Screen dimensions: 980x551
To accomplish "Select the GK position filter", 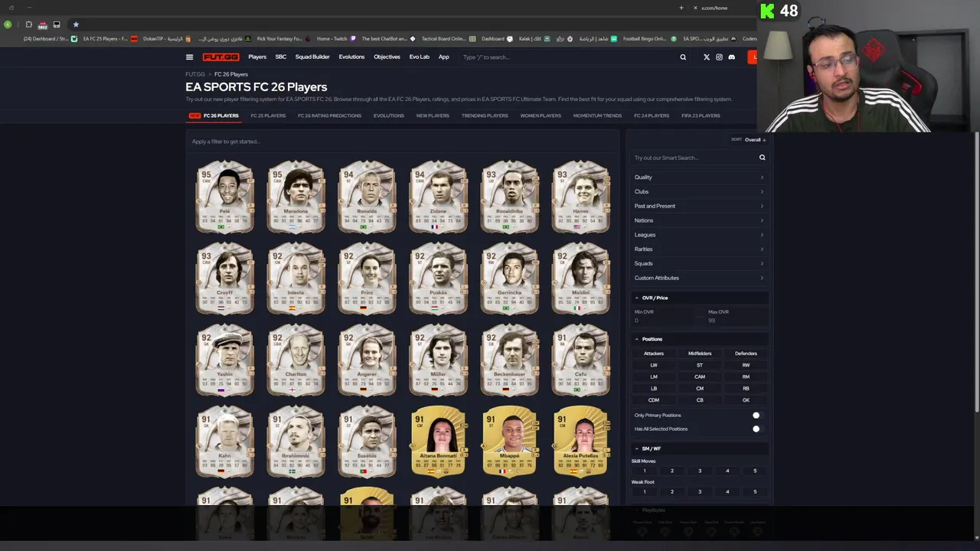I will pyautogui.click(x=746, y=400).
